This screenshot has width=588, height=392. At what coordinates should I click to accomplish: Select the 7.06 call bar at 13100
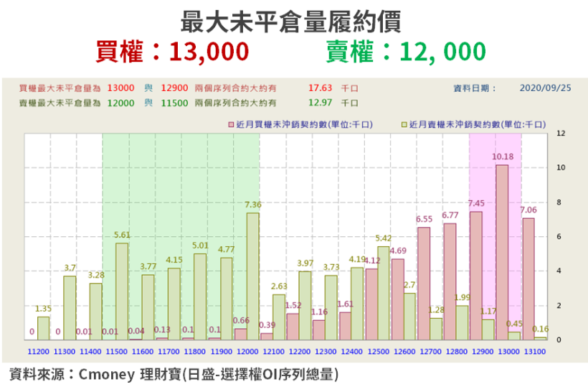(528, 279)
